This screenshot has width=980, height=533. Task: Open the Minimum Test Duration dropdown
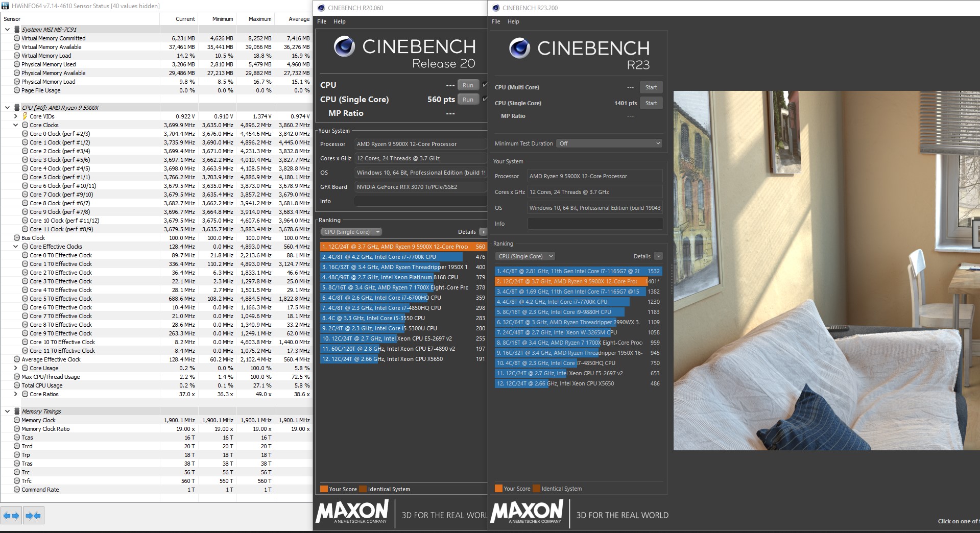(x=609, y=143)
